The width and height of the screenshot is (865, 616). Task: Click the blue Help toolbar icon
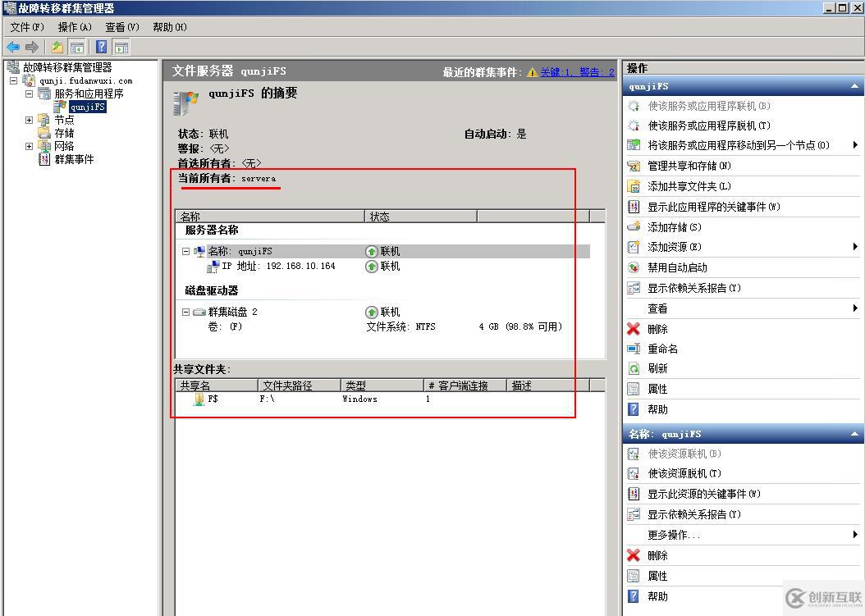(102, 48)
